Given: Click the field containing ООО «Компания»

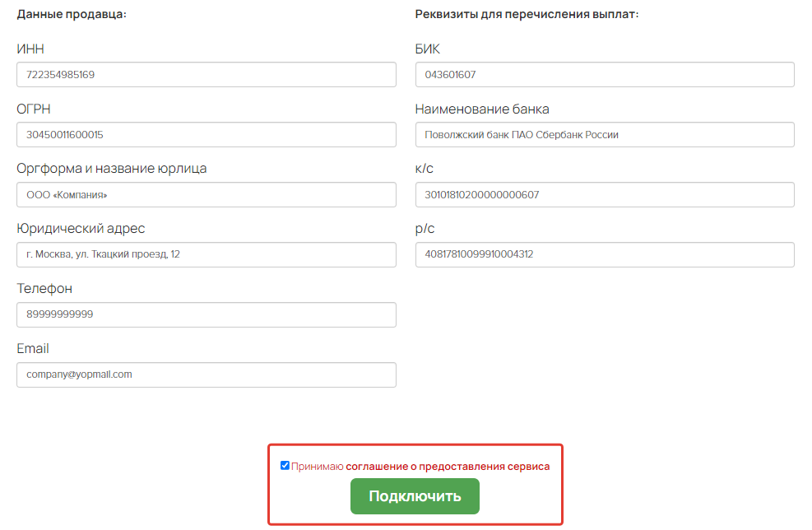Looking at the screenshot, I should point(206,195).
